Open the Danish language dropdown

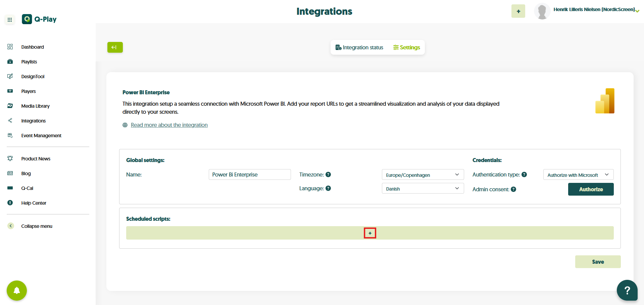pyautogui.click(x=423, y=189)
